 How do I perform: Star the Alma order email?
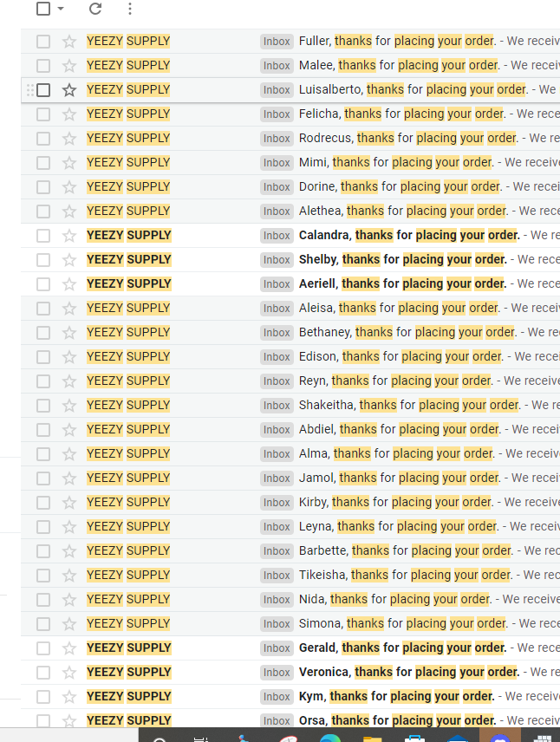click(69, 454)
